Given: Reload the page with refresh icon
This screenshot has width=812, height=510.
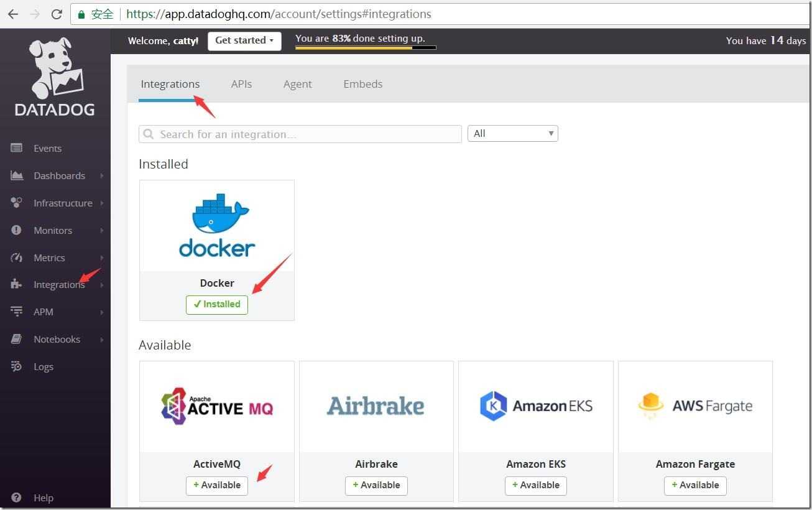Looking at the screenshot, I should click(57, 14).
